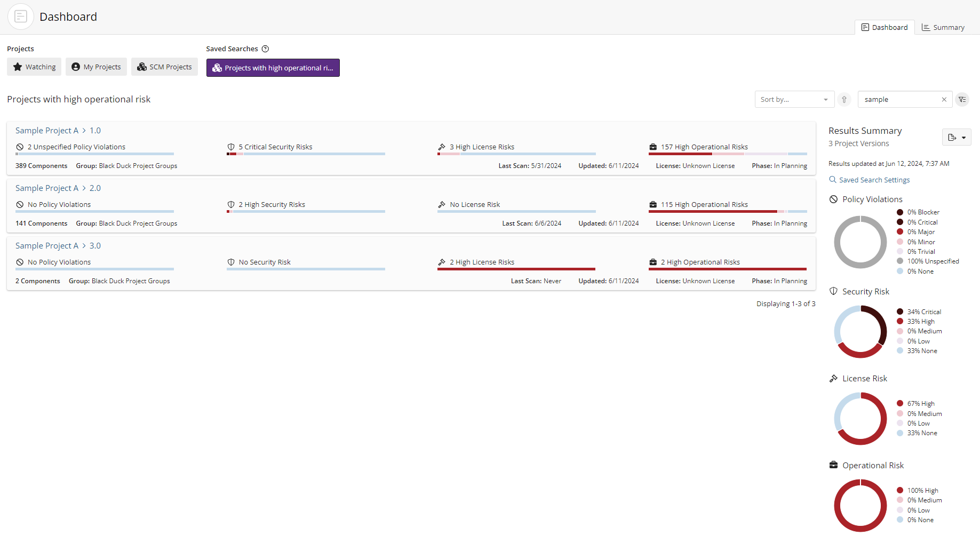The image size is (980, 544).
Task: Toggle the SCM Projects filter
Action: tap(164, 67)
